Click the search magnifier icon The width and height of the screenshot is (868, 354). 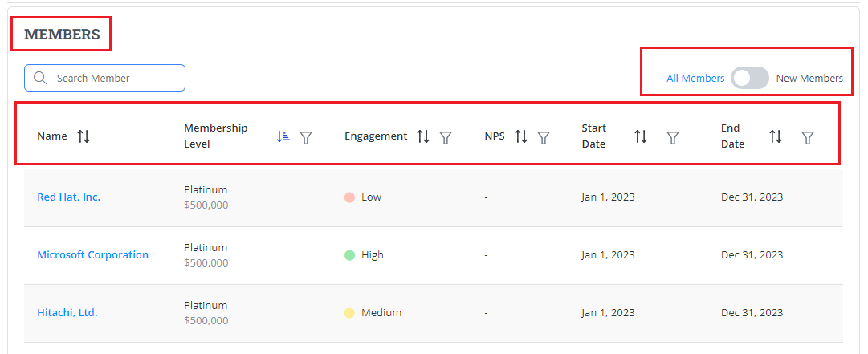tap(40, 79)
